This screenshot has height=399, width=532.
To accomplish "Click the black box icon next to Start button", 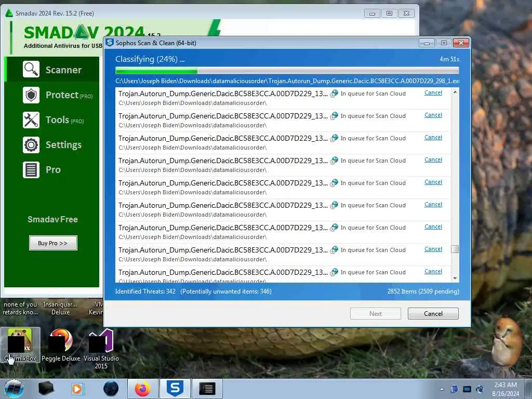I will [46, 389].
